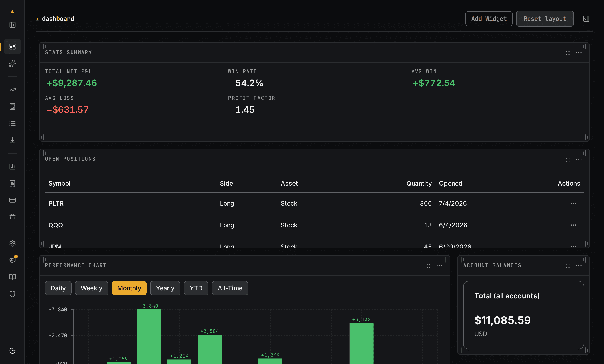Image resolution: width=604 pixels, height=364 pixels.
Task: Click the $11,085.59 total balance amount
Action: click(x=503, y=320)
